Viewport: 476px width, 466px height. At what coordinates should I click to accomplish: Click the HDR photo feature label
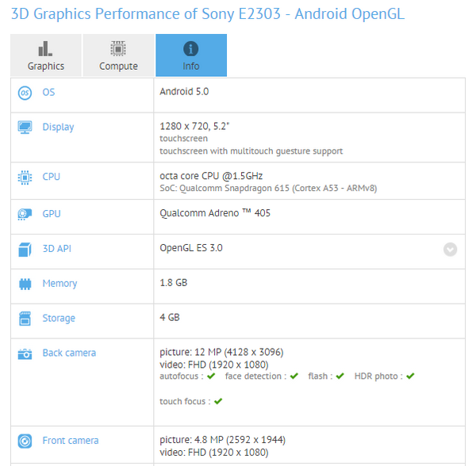click(x=378, y=376)
